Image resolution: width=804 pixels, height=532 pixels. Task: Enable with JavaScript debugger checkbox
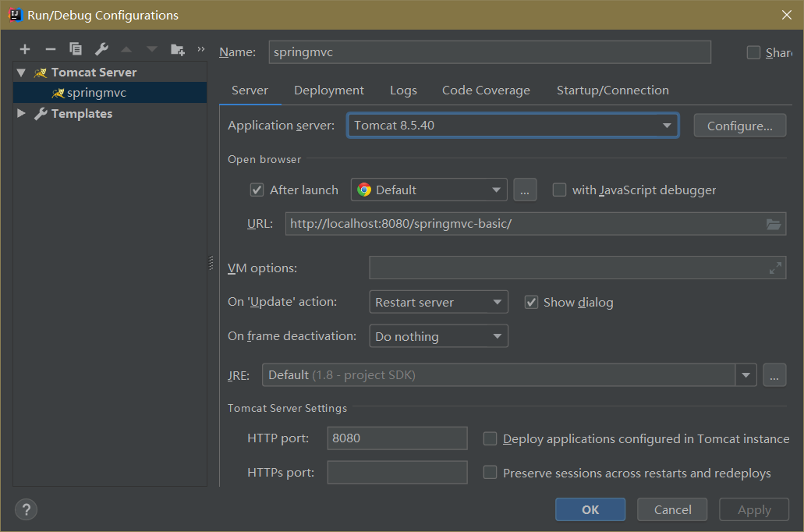(559, 190)
